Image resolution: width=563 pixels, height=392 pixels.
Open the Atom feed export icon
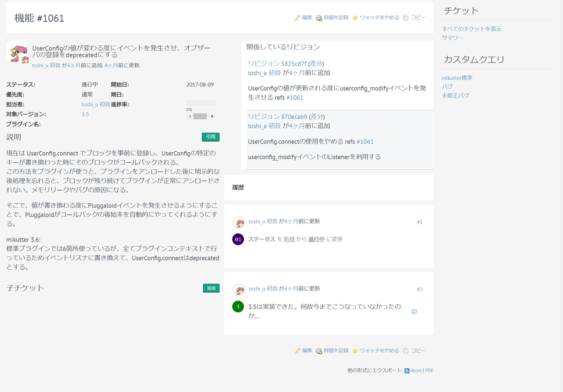click(x=407, y=371)
